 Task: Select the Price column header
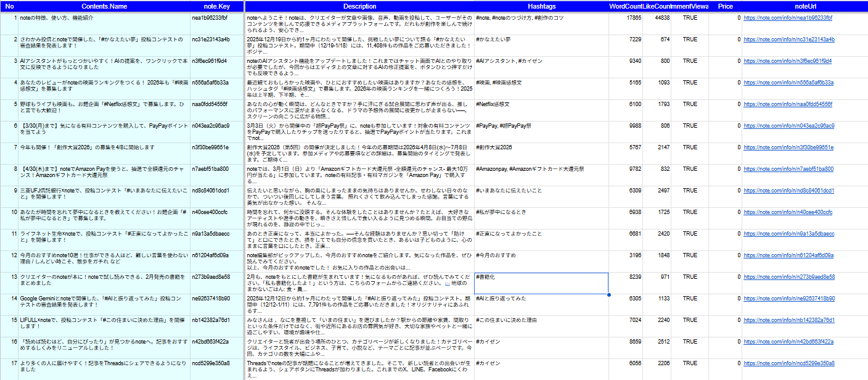(x=725, y=6)
